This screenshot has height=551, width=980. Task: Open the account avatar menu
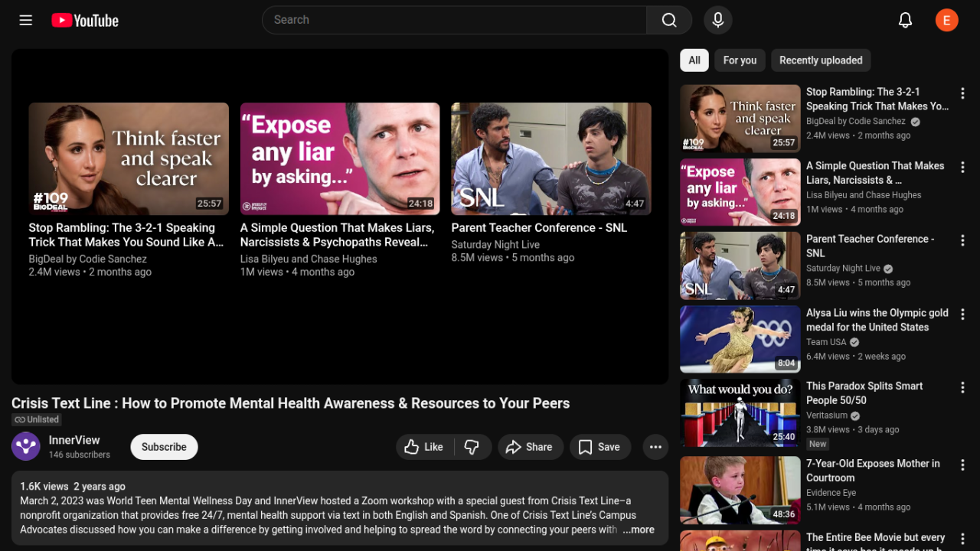[x=947, y=20]
